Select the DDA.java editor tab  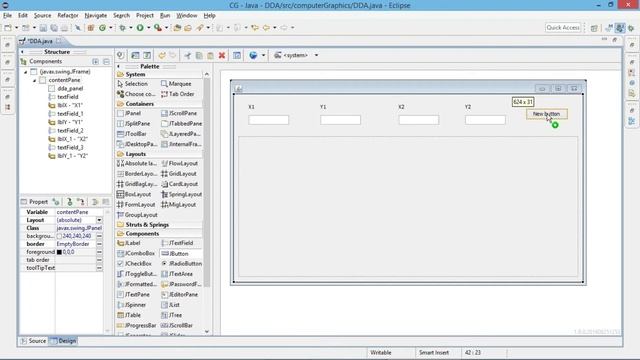pos(40,41)
